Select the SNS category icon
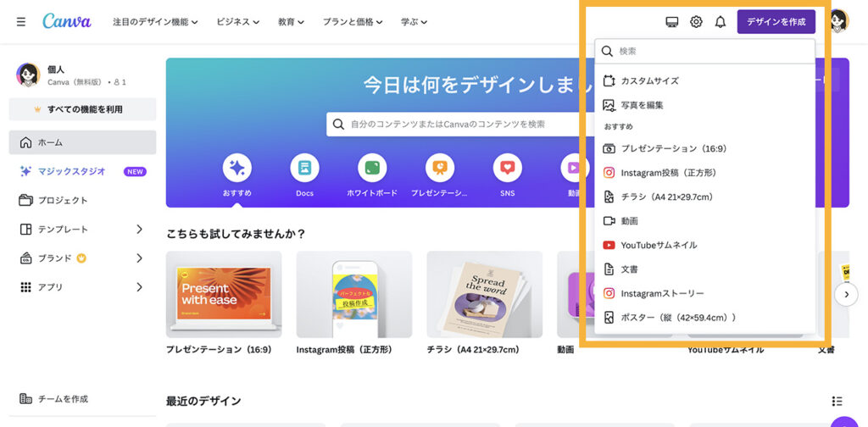Viewport: 868px width, 427px height. coord(507,168)
